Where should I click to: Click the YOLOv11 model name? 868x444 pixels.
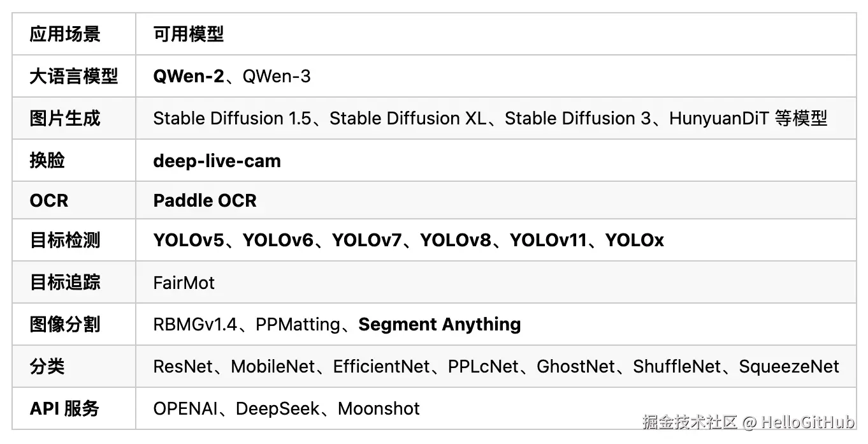pyautogui.click(x=547, y=241)
